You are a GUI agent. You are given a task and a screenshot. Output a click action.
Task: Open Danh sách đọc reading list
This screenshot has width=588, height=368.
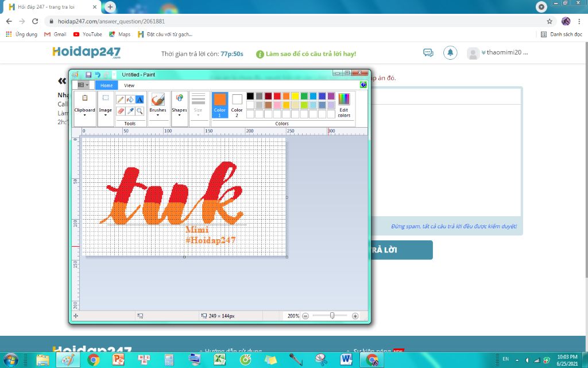pyautogui.click(x=562, y=34)
